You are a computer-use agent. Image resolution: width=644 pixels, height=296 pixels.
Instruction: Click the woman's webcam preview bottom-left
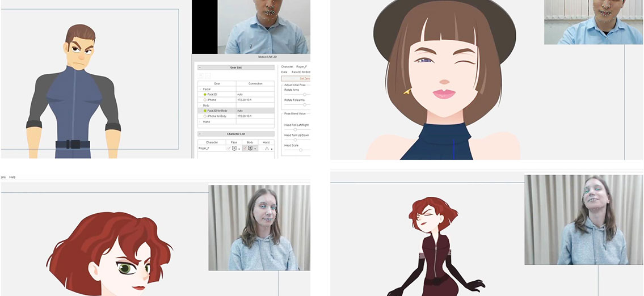click(x=259, y=227)
